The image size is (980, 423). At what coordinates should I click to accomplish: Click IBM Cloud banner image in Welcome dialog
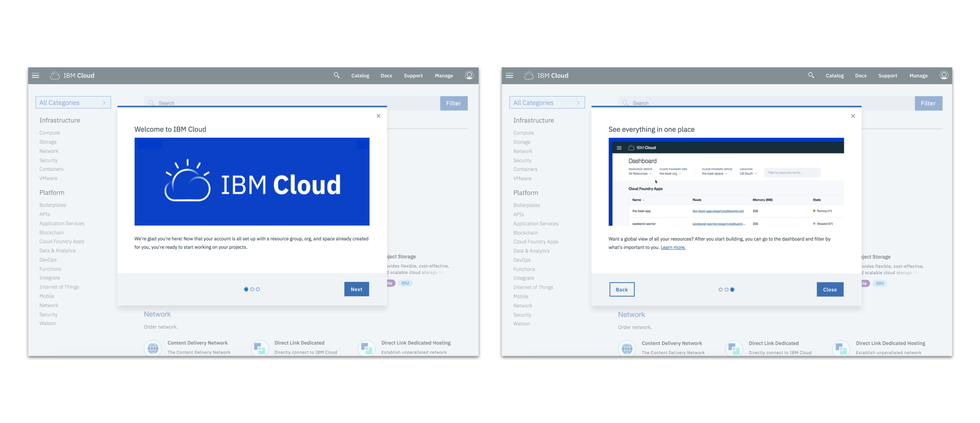[x=252, y=182]
